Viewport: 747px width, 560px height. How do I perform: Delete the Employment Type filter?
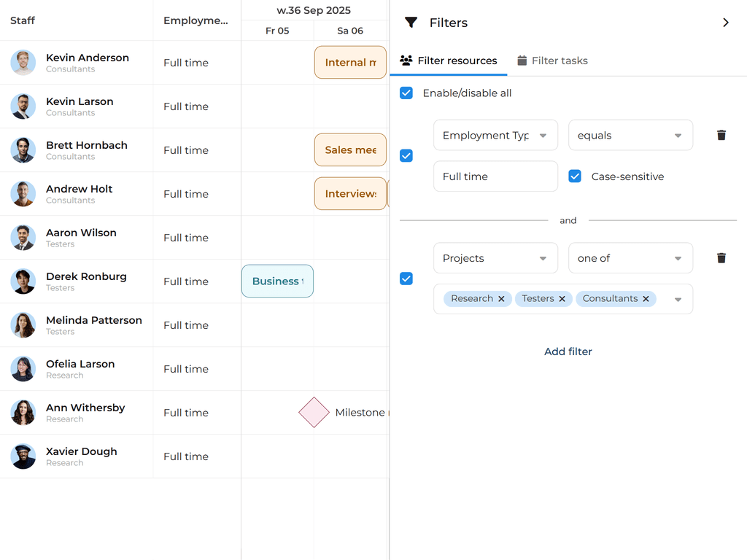(x=721, y=135)
